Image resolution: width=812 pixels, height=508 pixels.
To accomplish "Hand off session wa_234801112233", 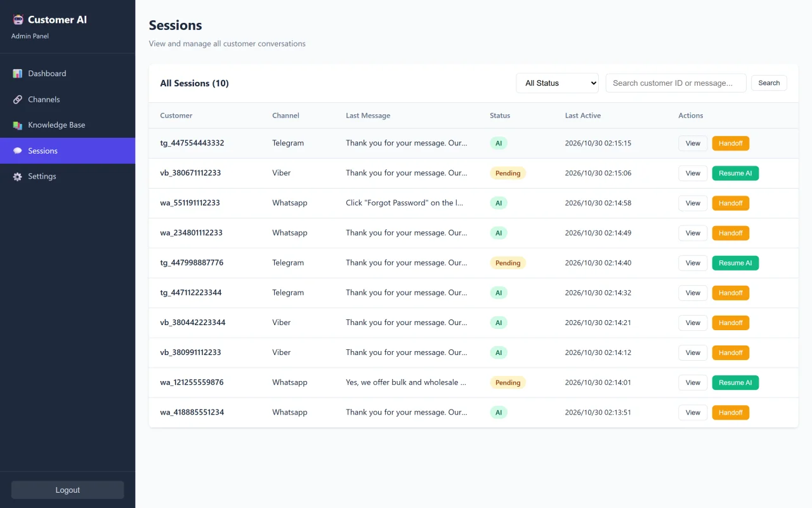I will coord(731,233).
